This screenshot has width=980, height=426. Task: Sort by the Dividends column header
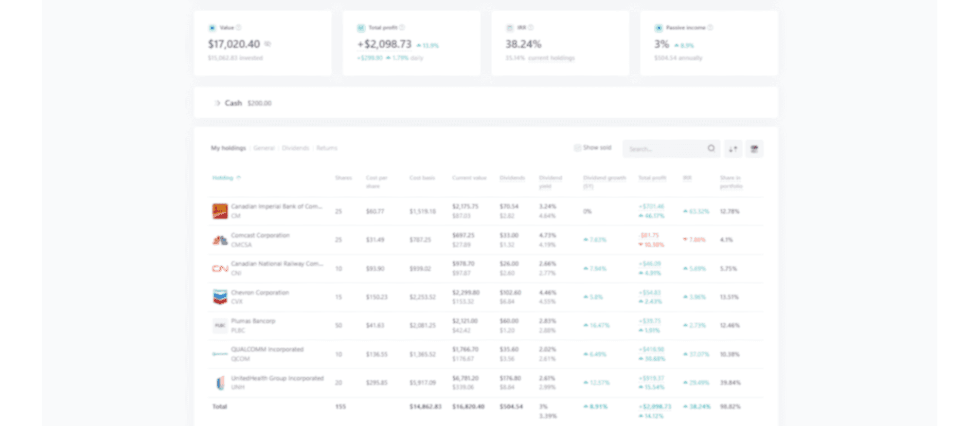coord(512,178)
